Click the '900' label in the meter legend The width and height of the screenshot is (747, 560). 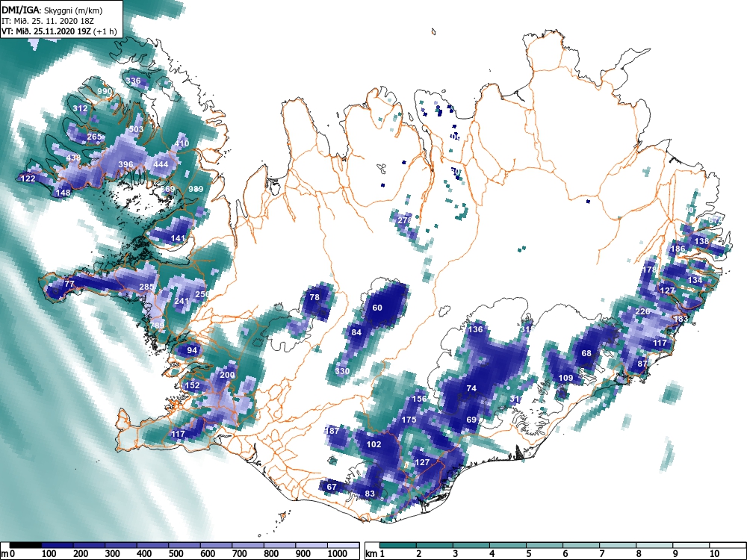[303, 554]
